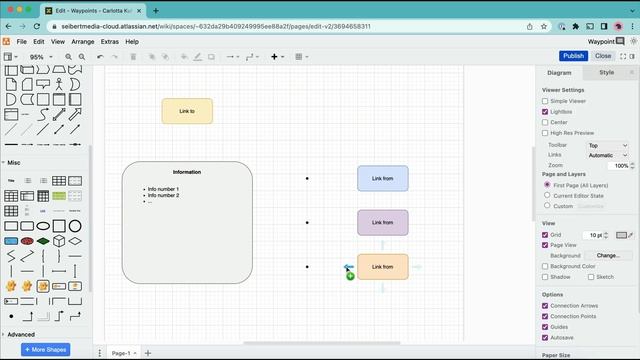The height and width of the screenshot is (360, 640).
Task: Select the yellow Link to shape
Action: pos(187,111)
